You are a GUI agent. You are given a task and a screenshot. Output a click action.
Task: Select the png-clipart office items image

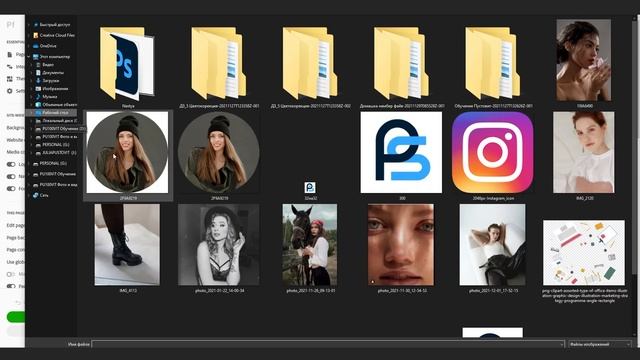[x=584, y=253]
